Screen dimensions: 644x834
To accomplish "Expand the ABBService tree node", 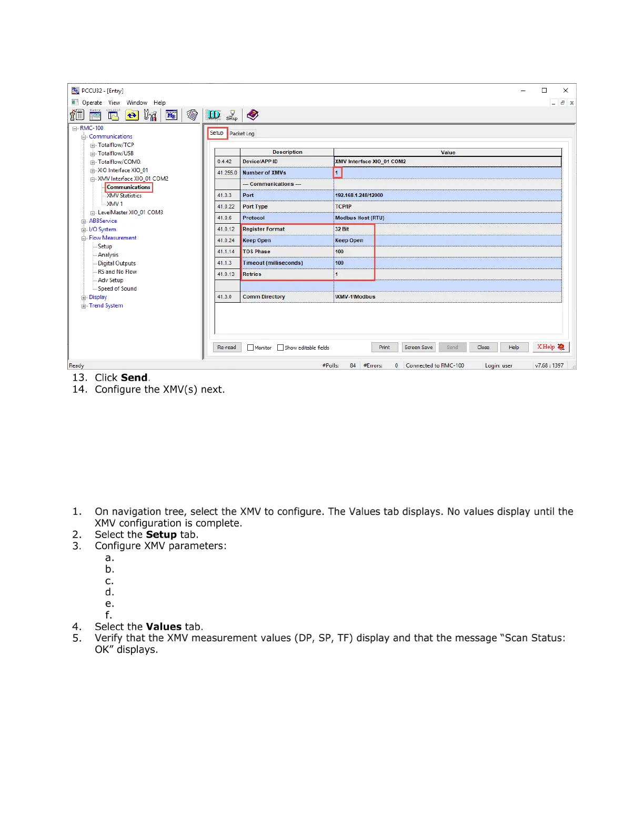I will point(84,221).
